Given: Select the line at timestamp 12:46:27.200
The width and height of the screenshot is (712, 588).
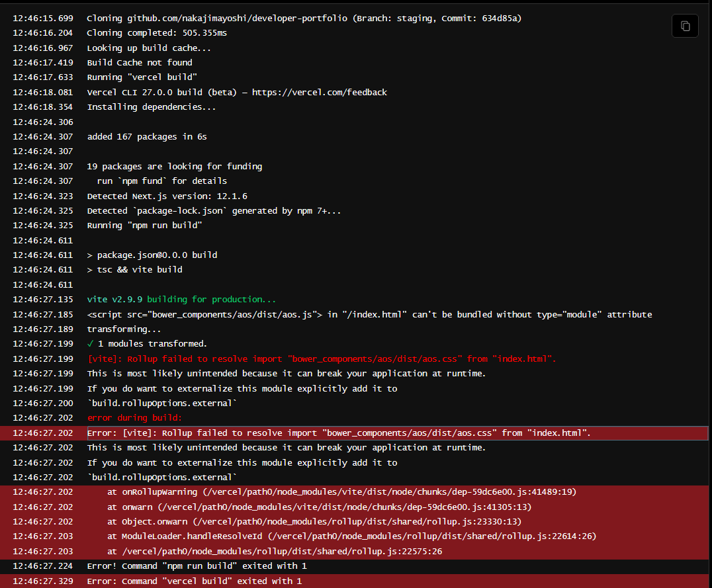Looking at the screenshot, I should pyautogui.click(x=162, y=403).
